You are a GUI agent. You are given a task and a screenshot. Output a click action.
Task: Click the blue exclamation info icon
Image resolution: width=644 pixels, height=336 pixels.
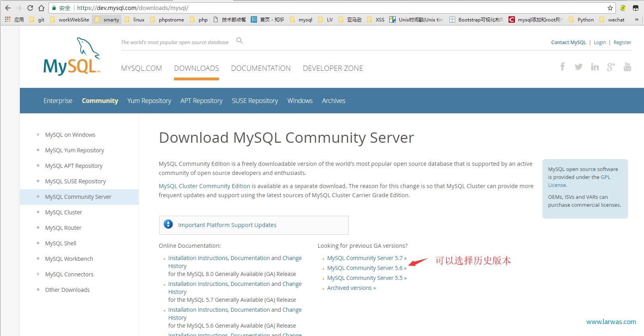168,224
